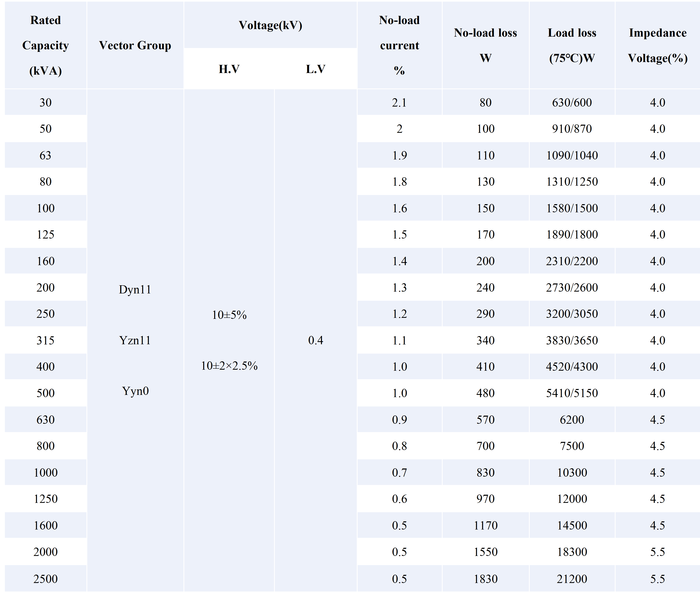The width and height of the screenshot is (700, 597).
Task: Select the 7500 load loss value
Action: [572, 446]
